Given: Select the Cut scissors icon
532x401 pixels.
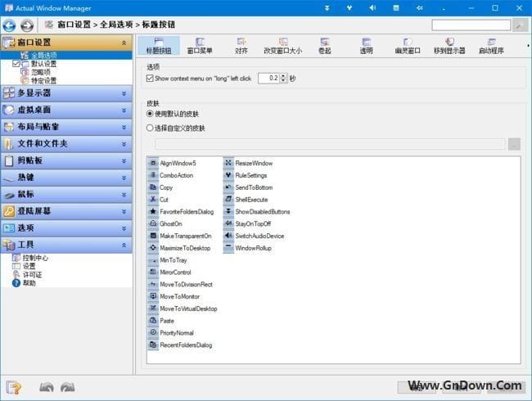Looking at the screenshot, I should (153, 200).
